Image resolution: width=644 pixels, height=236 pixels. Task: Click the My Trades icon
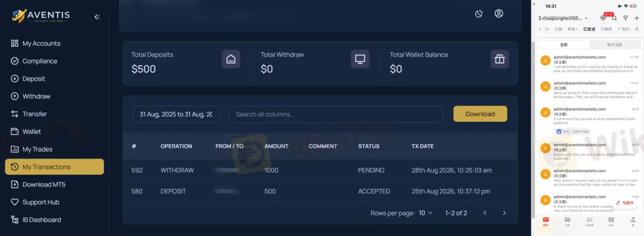(15, 149)
